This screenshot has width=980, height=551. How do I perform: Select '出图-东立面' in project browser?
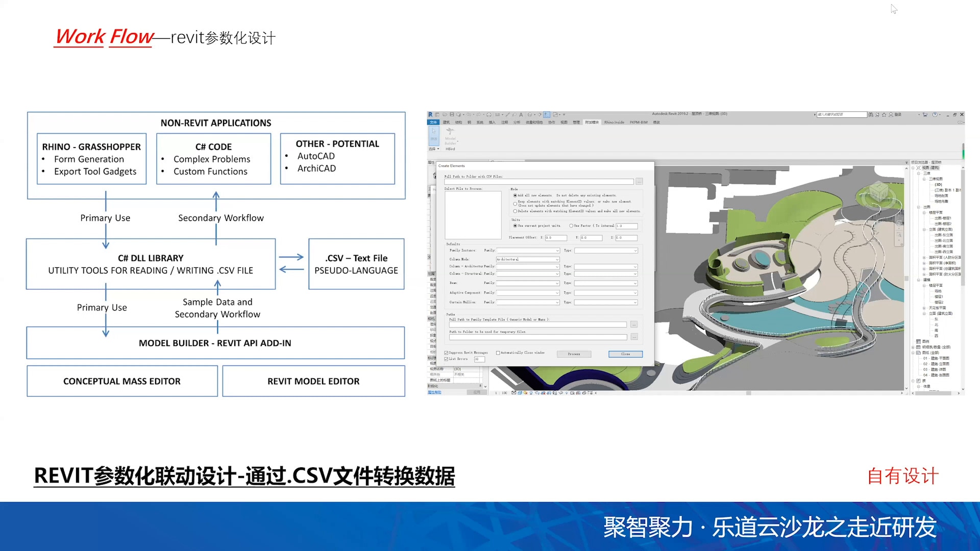point(944,235)
